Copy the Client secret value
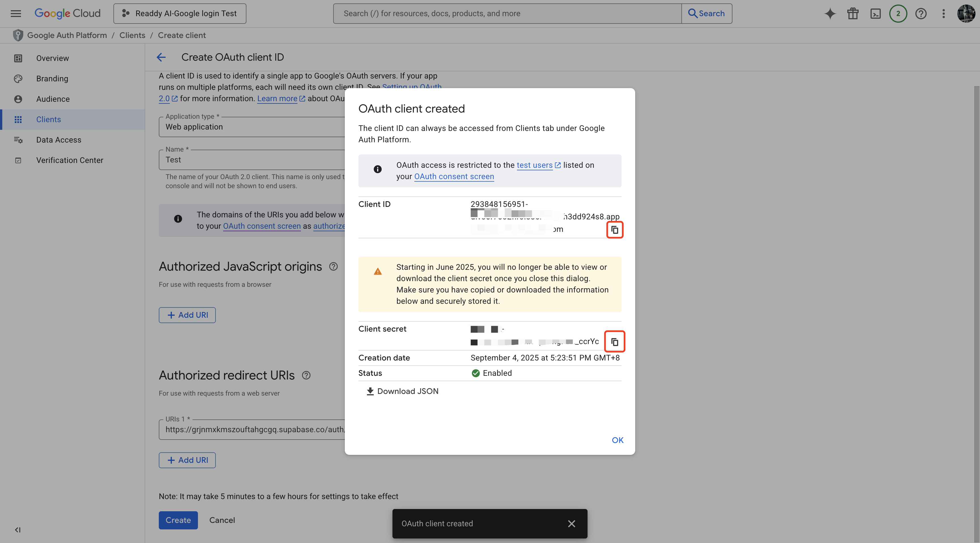The width and height of the screenshot is (980, 543). (614, 342)
